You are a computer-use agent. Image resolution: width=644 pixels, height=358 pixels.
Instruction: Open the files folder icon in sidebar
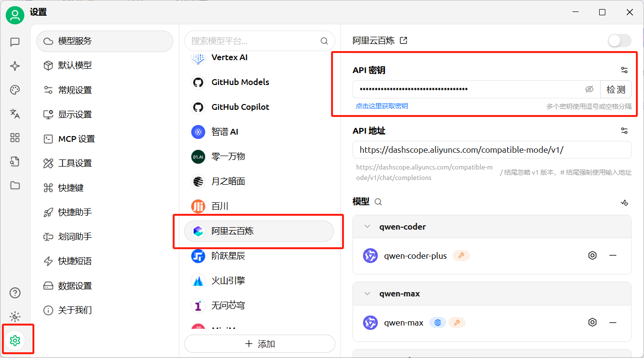(x=15, y=185)
